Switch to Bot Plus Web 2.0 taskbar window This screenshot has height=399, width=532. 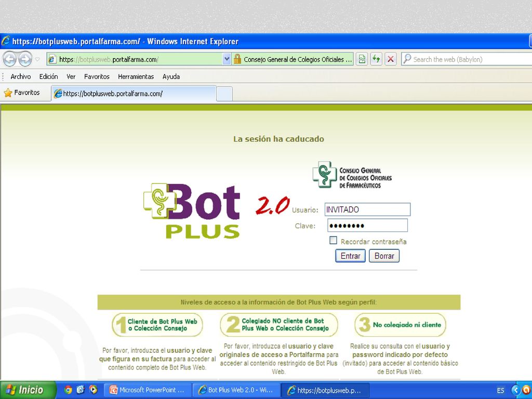point(236,390)
